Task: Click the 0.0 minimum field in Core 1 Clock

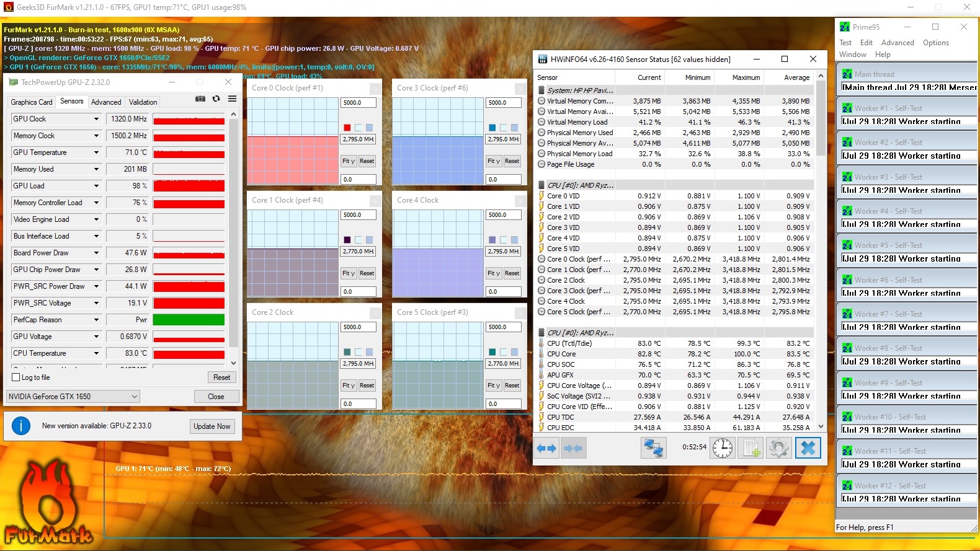Action: (358, 291)
